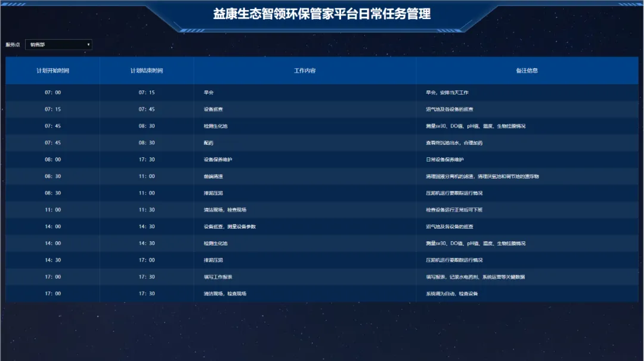Click the 服务点 label text
The height and width of the screenshot is (361, 644).
pyautogui.click(x=13, y=45)
